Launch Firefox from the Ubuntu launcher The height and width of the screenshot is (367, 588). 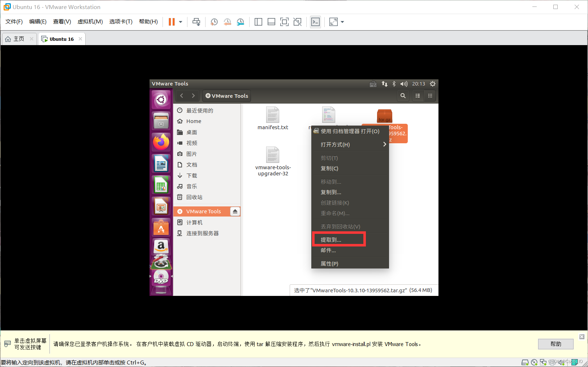click(161, 142)
